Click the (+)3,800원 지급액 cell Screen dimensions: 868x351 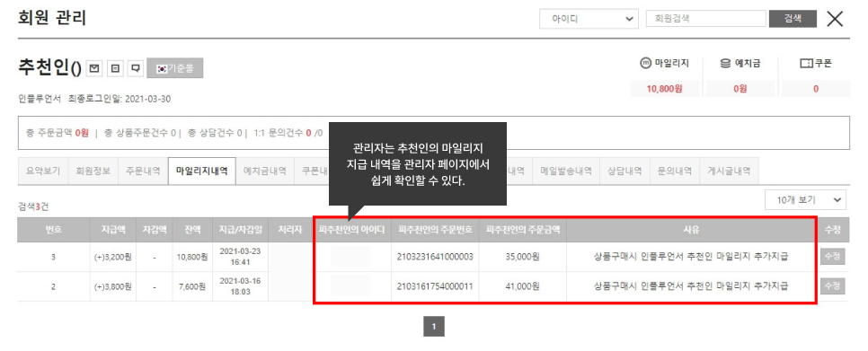tap(113, 285)
